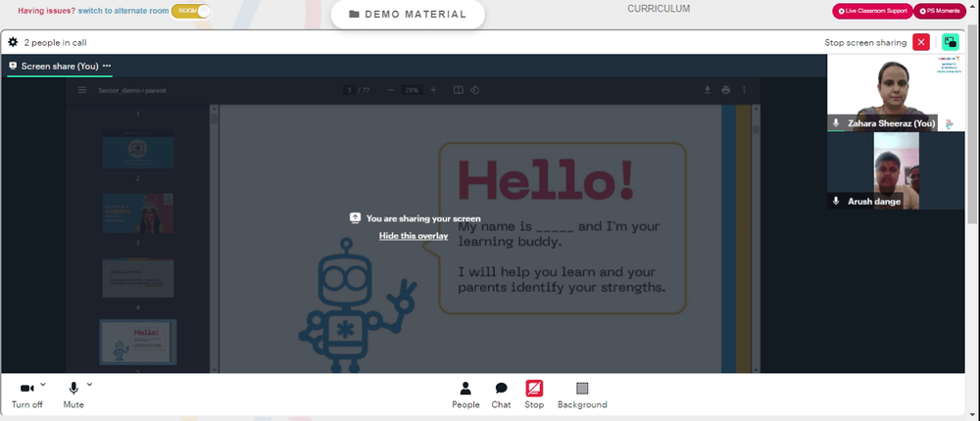
Task: Open the Chat panel
Action: tap(501, 396)
